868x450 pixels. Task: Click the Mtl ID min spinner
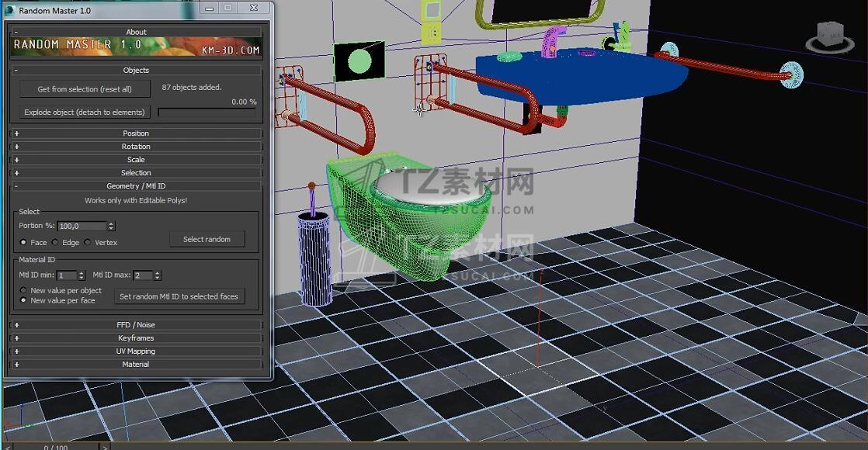point(82,275)
